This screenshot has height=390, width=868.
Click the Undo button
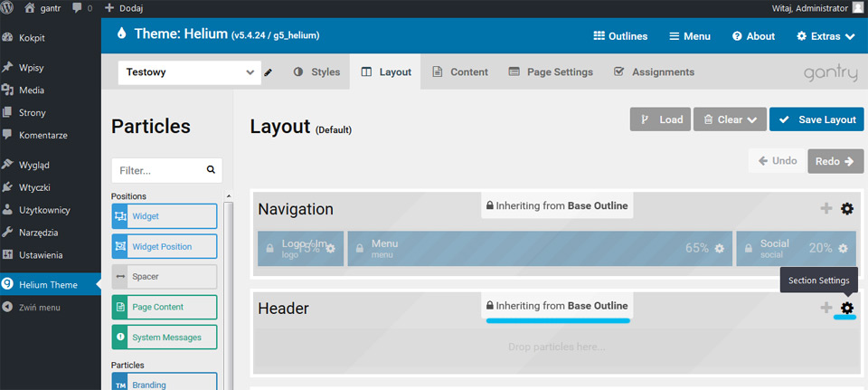[x=778, y=161]
